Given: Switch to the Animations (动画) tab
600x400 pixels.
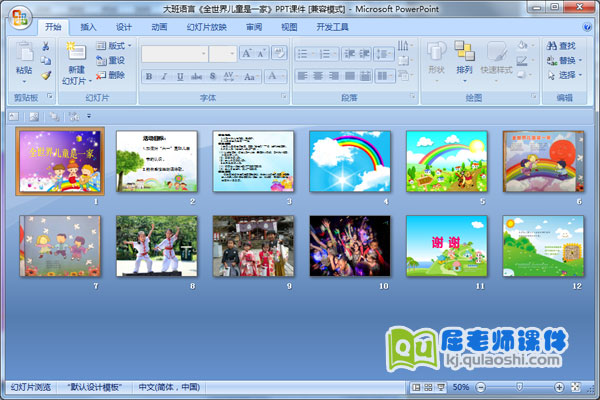Looking at the screenshot, I should pyautogui.click(x=159, y=27).
